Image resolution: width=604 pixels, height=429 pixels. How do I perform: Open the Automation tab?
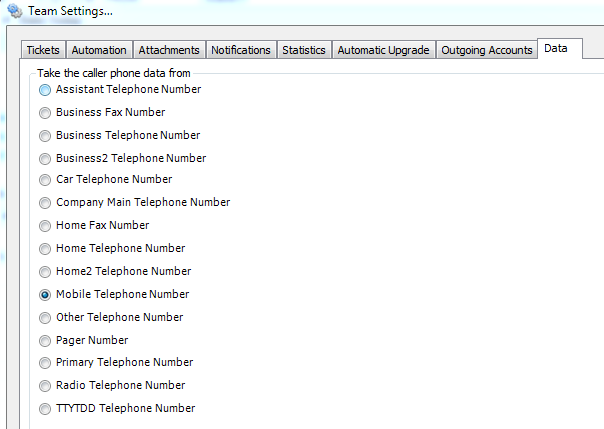(99, 50)
